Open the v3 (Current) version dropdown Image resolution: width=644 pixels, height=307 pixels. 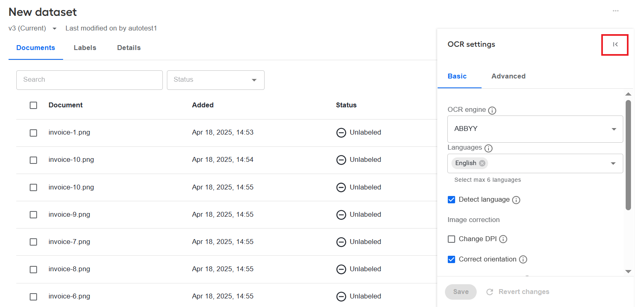pyautogui.click(x=33, y=28)
